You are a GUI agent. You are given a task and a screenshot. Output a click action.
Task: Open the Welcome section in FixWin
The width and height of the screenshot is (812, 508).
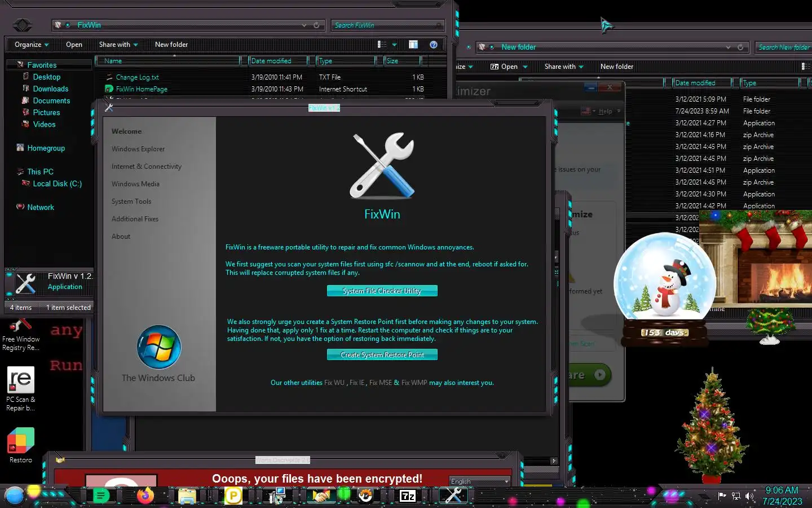(x=126, y=132)
